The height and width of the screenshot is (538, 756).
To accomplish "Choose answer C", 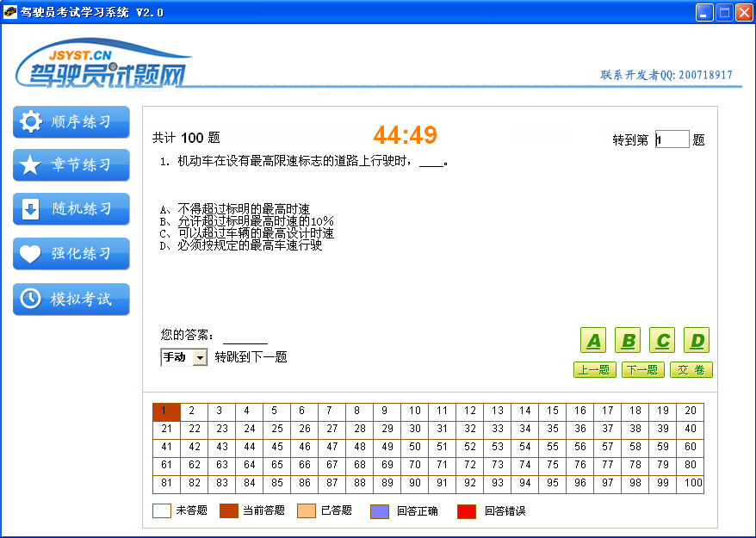I will pyautogui.click(x=662, y=340).
